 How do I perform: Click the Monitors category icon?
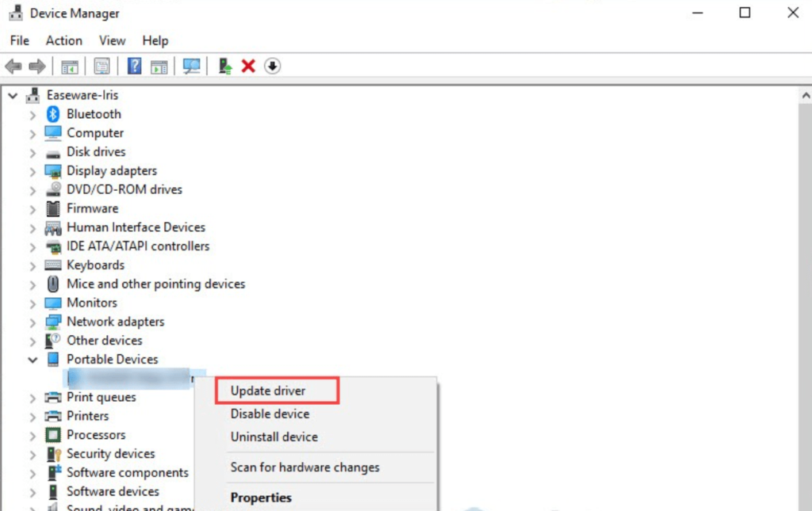(x=53, y=303)
